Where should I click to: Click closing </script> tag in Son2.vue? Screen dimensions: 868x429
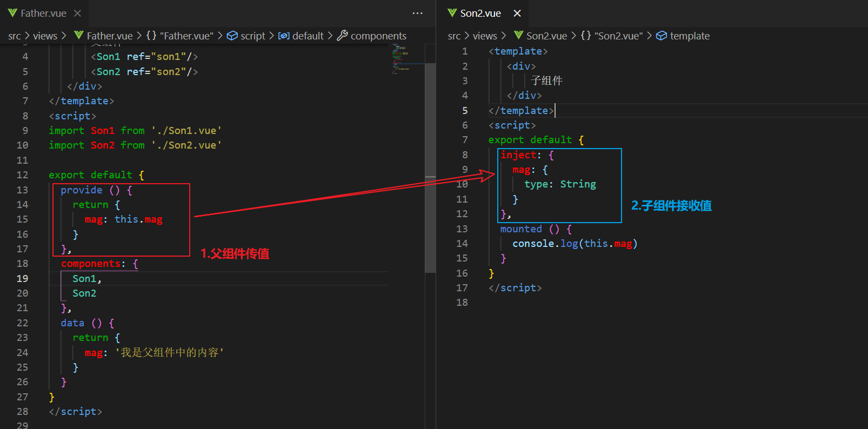[x=515, y=287]
